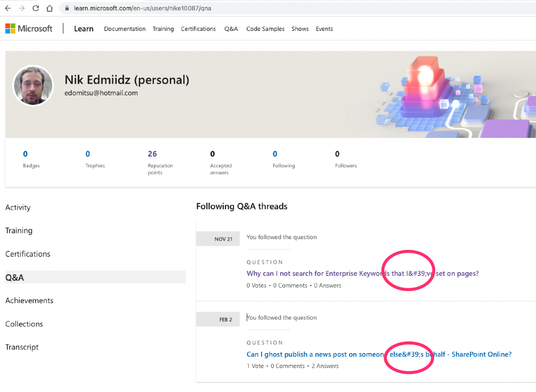Click the padlock security icon in address bar
Viewport: 536px width, 392px height.
click(66, 8)
